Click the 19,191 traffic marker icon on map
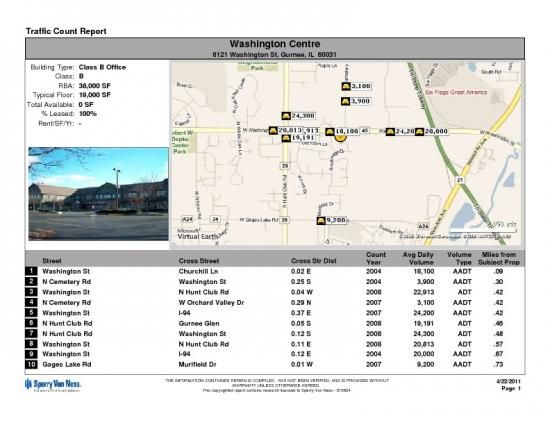This screenshot has width=550, height=425. click(x=286, y=138)
